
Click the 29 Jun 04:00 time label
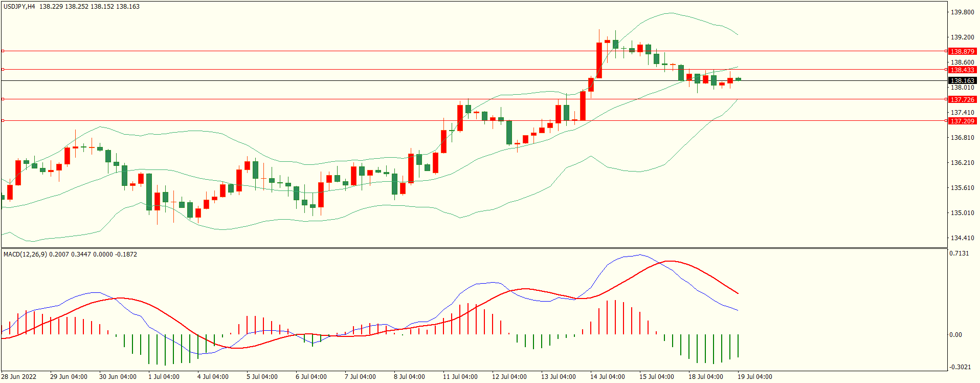tap(69, 377)
